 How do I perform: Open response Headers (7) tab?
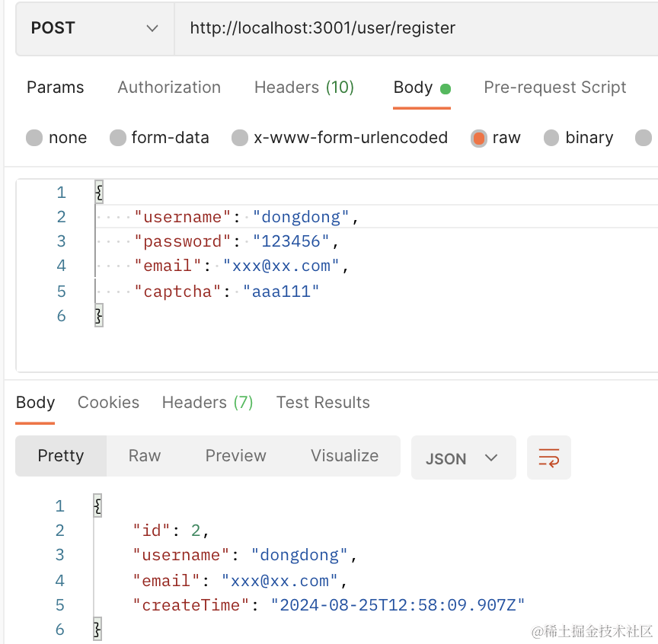pos(207,403)
